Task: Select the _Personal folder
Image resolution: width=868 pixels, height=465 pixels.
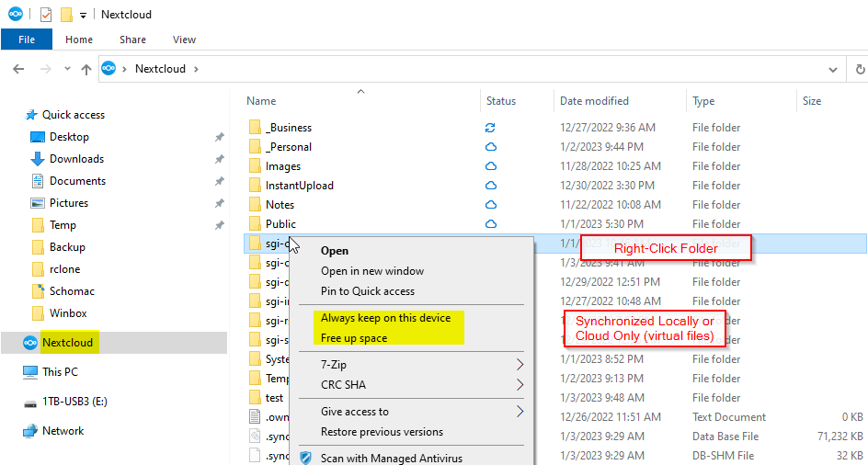Action: point(289,147)
